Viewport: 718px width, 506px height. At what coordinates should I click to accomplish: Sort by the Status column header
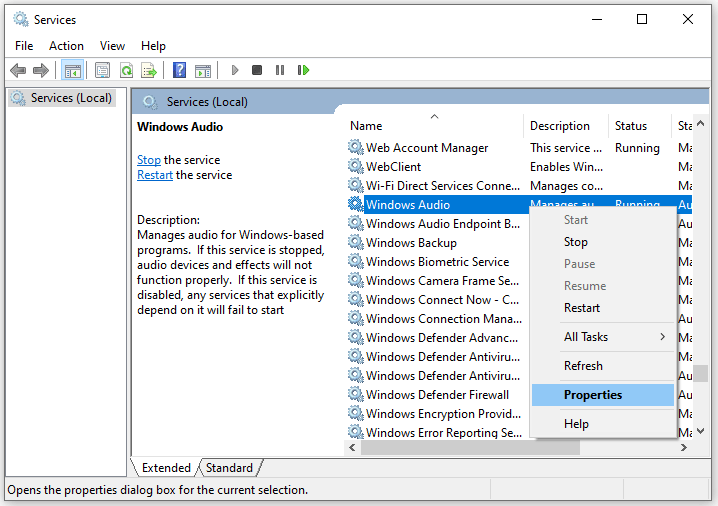click(x=640, y=126)
